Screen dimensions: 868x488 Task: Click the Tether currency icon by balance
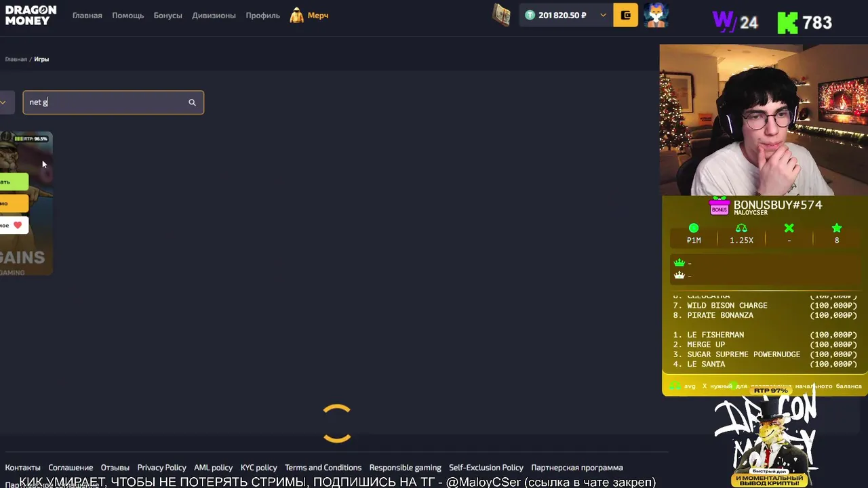[530, 15]
